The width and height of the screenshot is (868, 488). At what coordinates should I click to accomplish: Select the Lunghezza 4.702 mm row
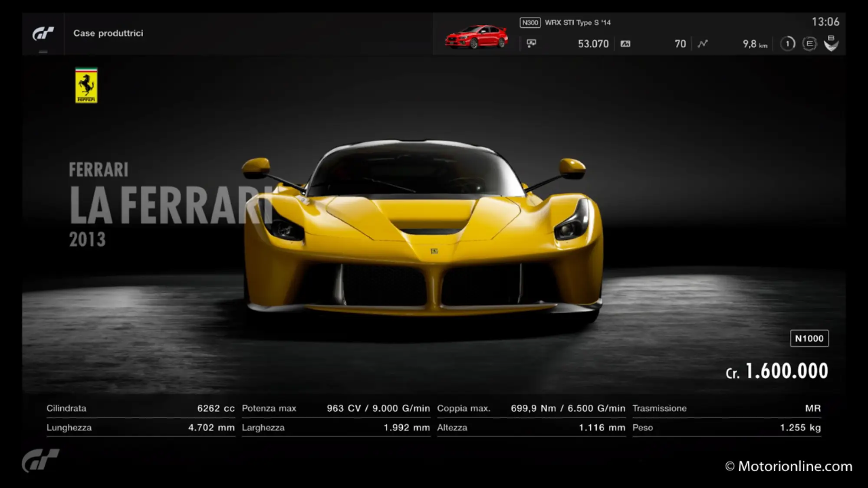click(x=141, y=428)
